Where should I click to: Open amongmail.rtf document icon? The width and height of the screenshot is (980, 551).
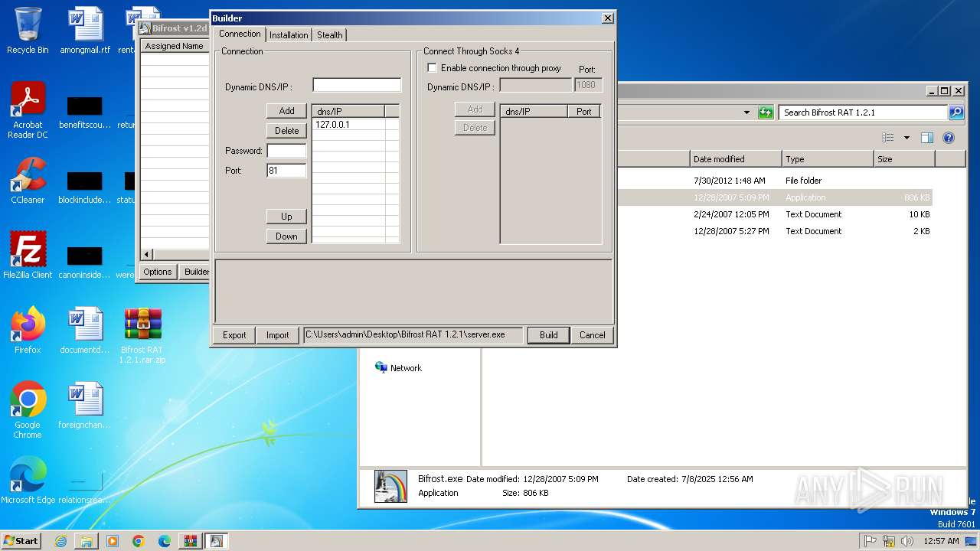(x=85, y=31)
